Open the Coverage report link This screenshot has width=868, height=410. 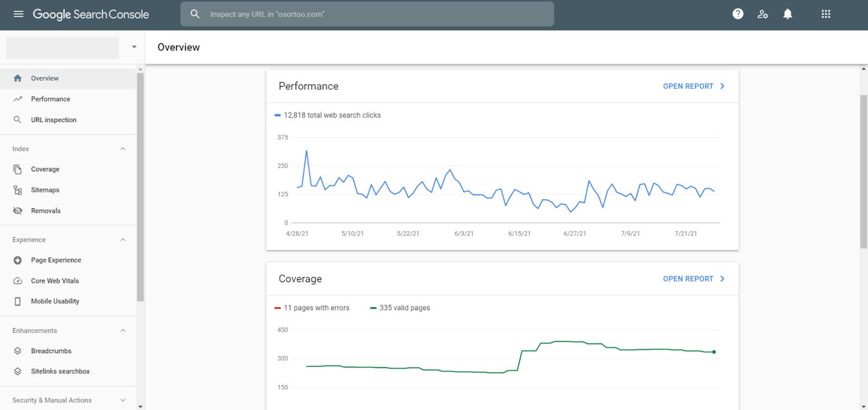pyautogui.click(x=693, y=279)
